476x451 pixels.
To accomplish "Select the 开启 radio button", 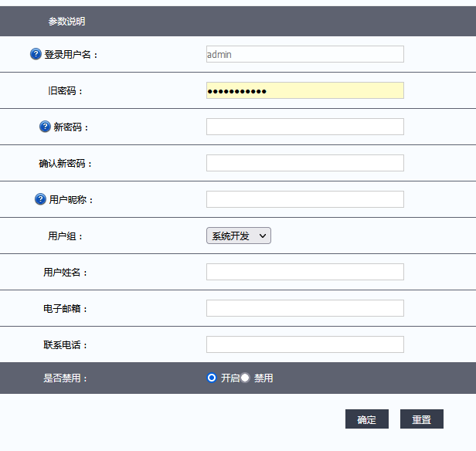I will click(212, 378).
